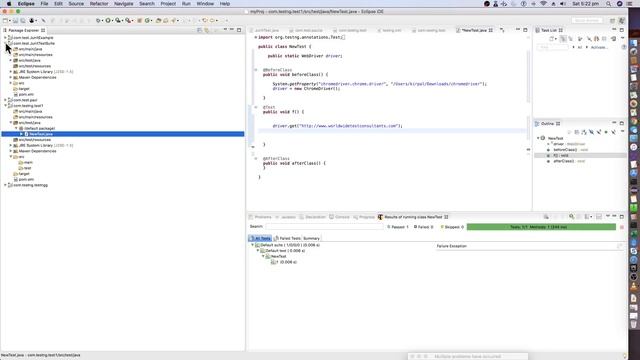This screenshot has width=640, height=360.
Task: Open the File menu
Action: (x=44, y=4)
